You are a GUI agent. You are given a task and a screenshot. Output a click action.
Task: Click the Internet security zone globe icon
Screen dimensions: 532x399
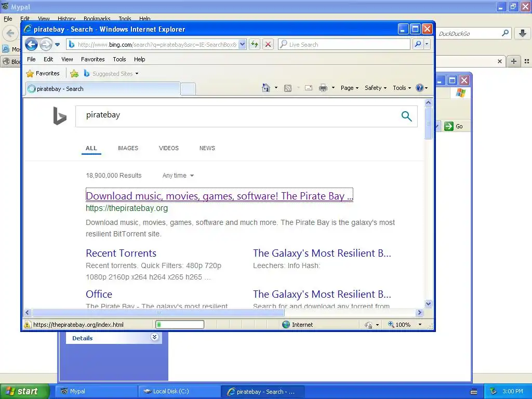pos(286,325)
